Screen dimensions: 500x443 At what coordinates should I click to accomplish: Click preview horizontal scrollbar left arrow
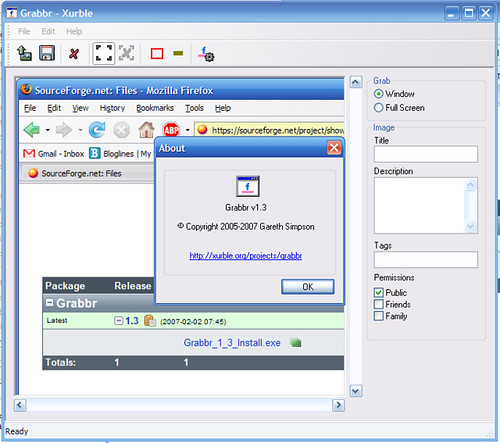coord(20,405)
